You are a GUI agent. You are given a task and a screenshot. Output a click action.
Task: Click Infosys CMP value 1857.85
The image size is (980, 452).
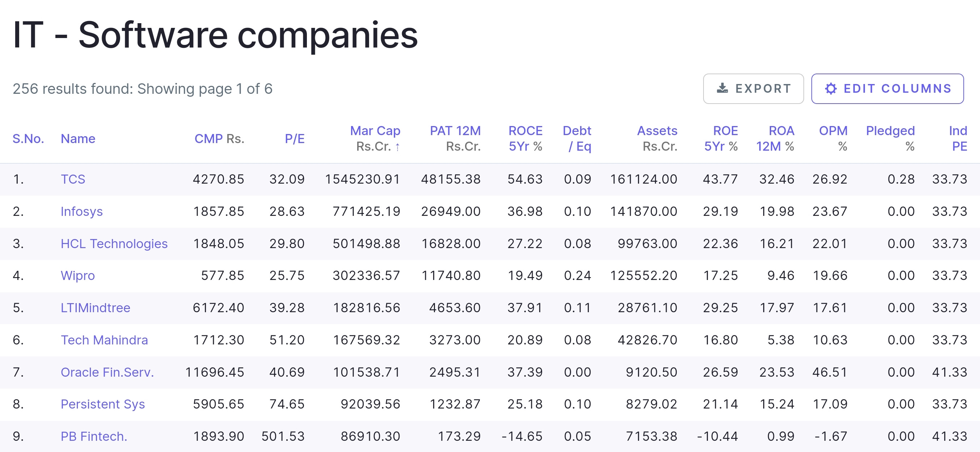[219, 212]
